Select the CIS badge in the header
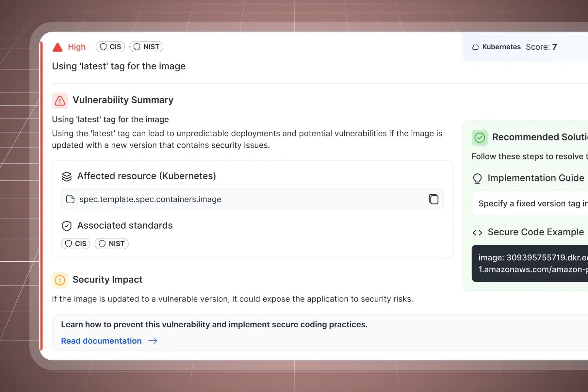The width and height of the screenshot is (588, 392). point(110,46)
